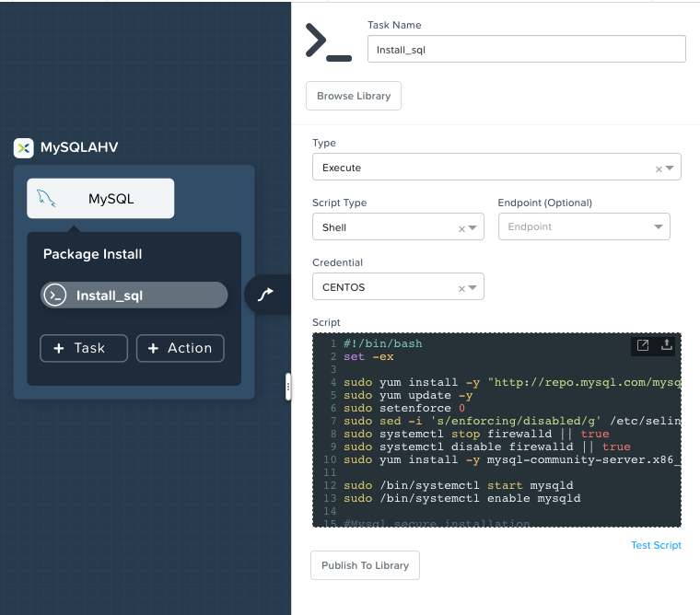Expand the Type dropdown arrow
Screen dimensions: 700x615
[670, 168]
